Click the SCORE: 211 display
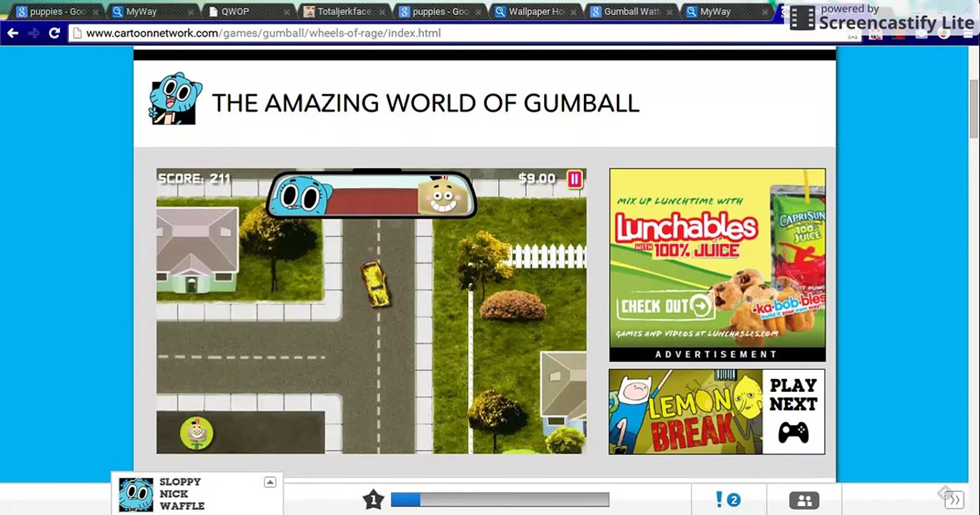 coord(194,178)
